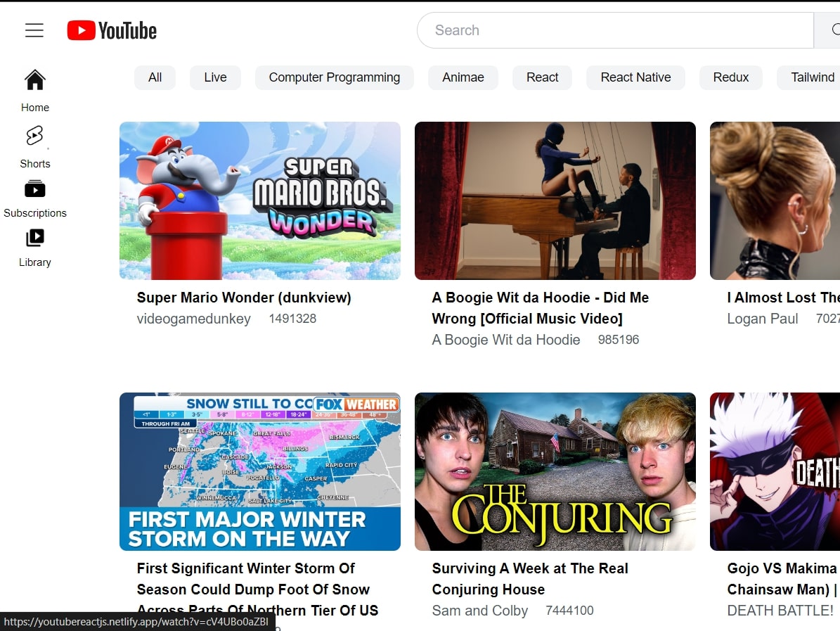Open The Conjuring video thumbnail
The image size is (840, 631).
coord(555,471)
